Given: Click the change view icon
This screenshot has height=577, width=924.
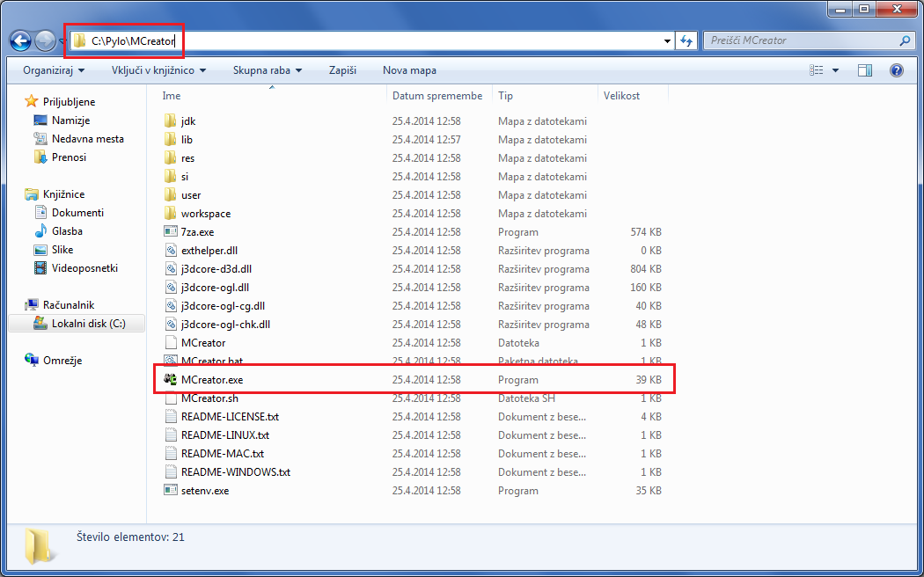Looking at the screenshot, I should pos(817,70).
